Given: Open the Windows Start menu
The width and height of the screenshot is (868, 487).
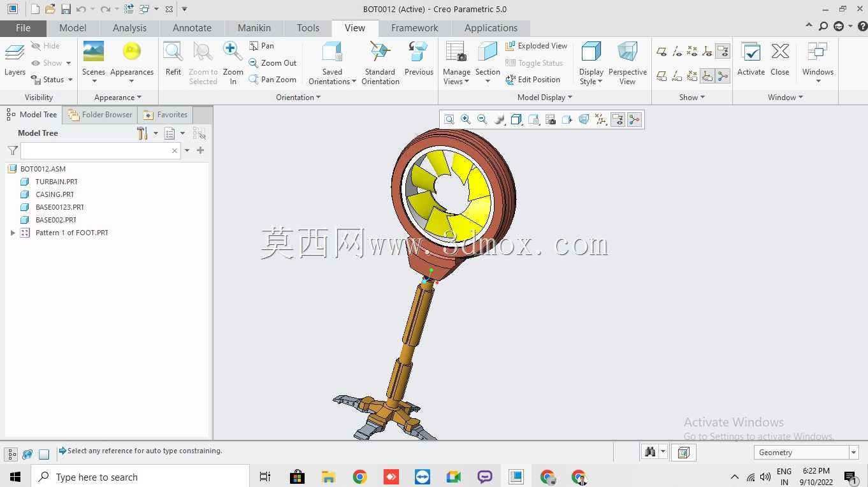Looking at the screenshot, I should (15, 477).
